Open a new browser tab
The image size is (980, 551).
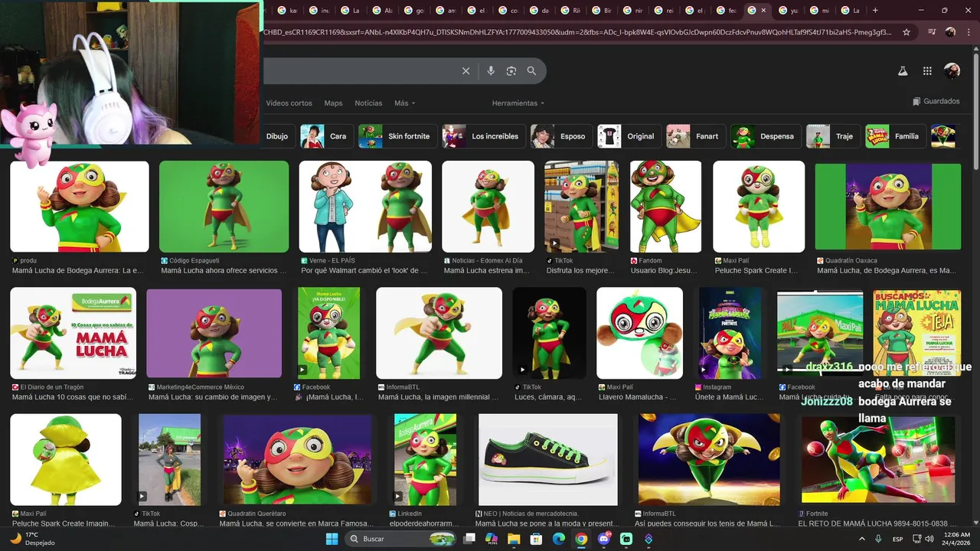[875, 11]
